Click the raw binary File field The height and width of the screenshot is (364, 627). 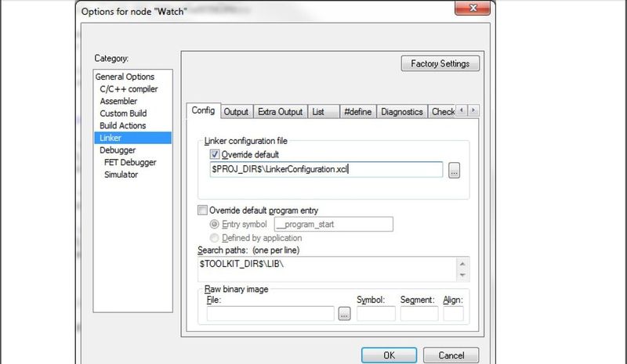270,314
